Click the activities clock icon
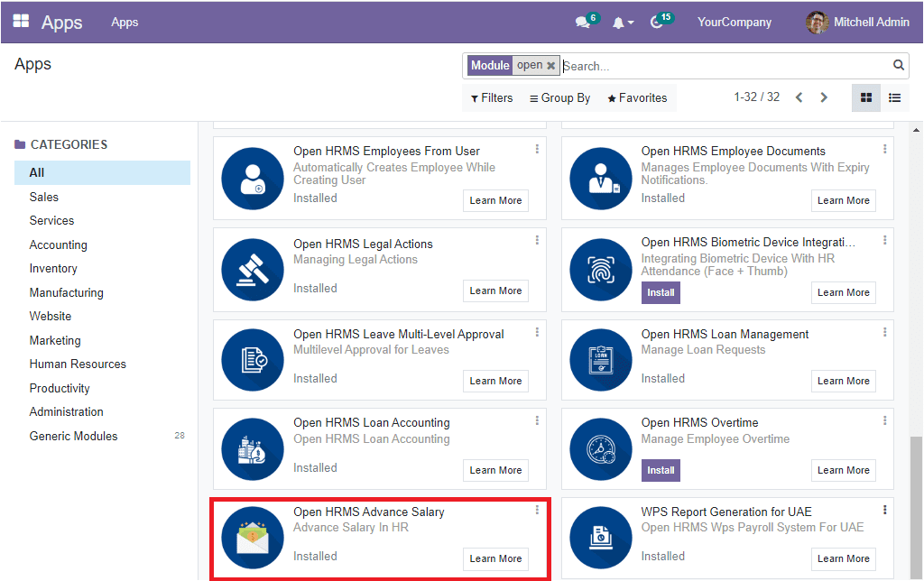 coord(657,23)
